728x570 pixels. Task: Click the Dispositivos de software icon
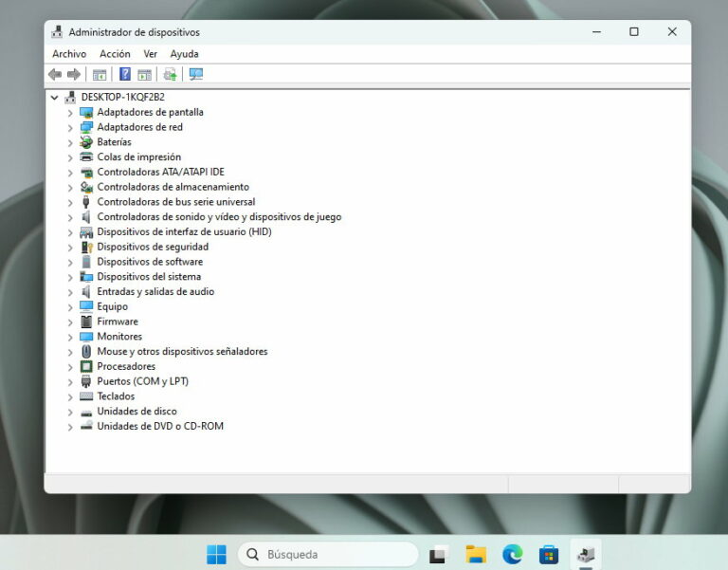pyautogui.click(x=86, y=262)
